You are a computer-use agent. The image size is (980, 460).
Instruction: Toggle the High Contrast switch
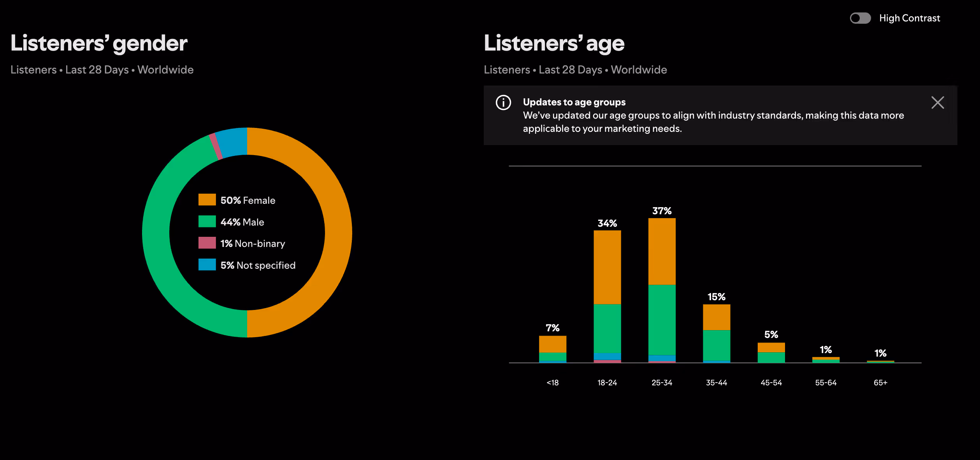860,18
